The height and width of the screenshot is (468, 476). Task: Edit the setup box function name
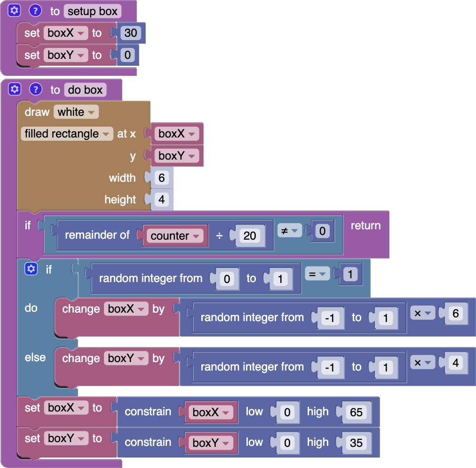pyautogui.click(x=92, y=11)
